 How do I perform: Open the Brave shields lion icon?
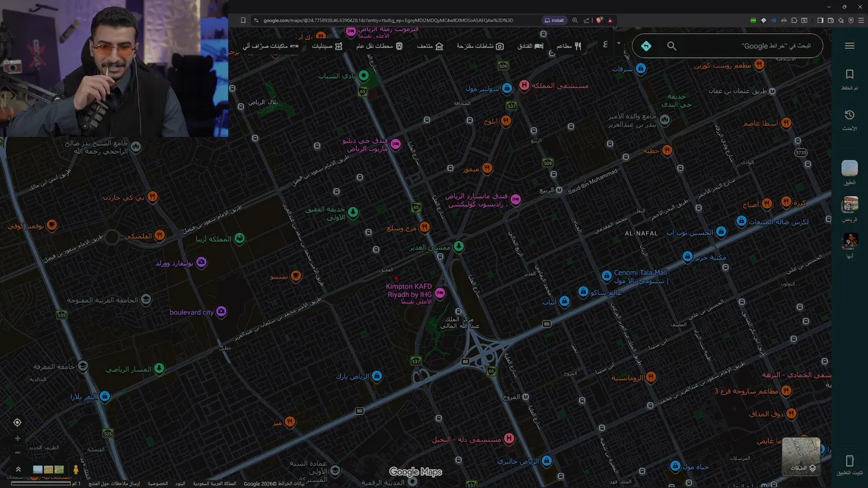click(x=599, y=20)
